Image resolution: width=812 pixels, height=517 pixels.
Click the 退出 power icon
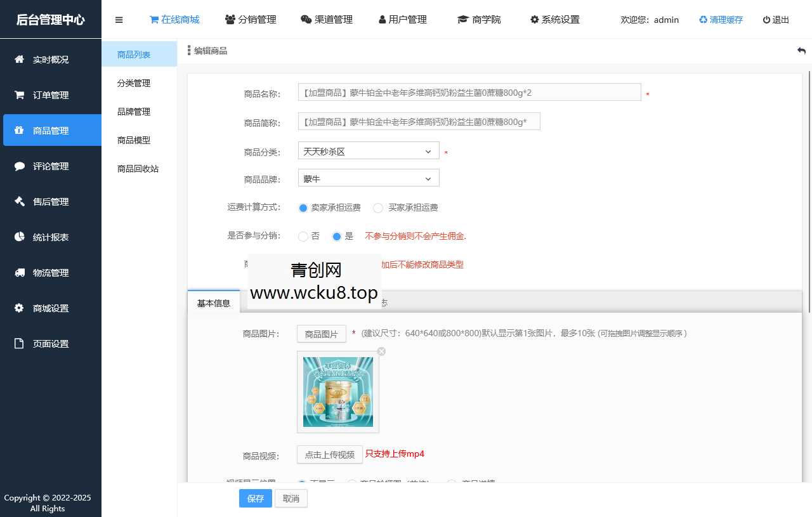[x=766, y=20]
